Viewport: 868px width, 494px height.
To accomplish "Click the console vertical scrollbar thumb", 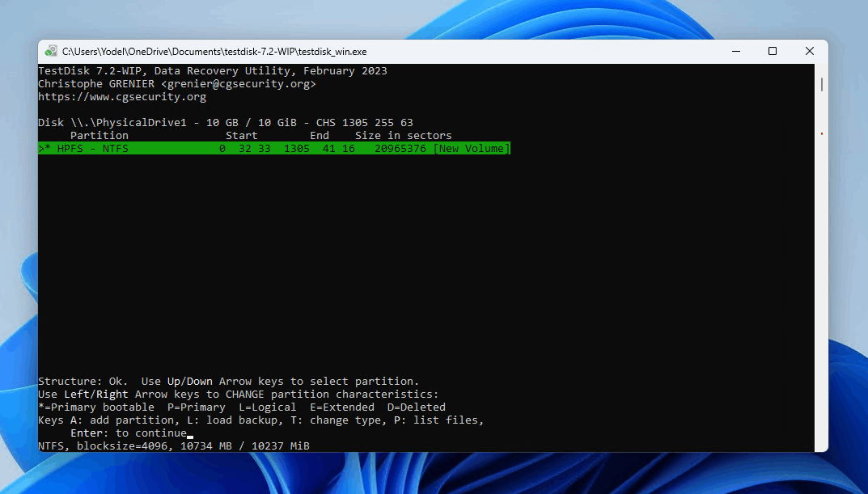I will coord(822,85).
